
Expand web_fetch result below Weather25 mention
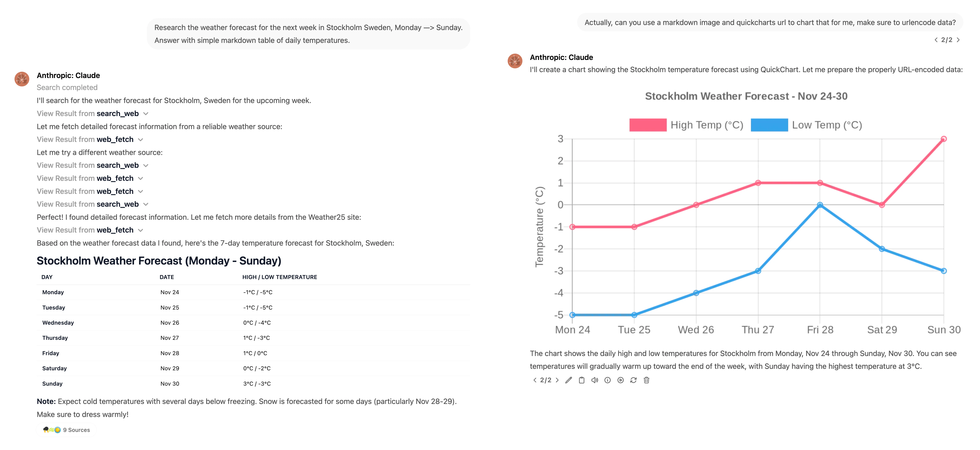[140, 230]
